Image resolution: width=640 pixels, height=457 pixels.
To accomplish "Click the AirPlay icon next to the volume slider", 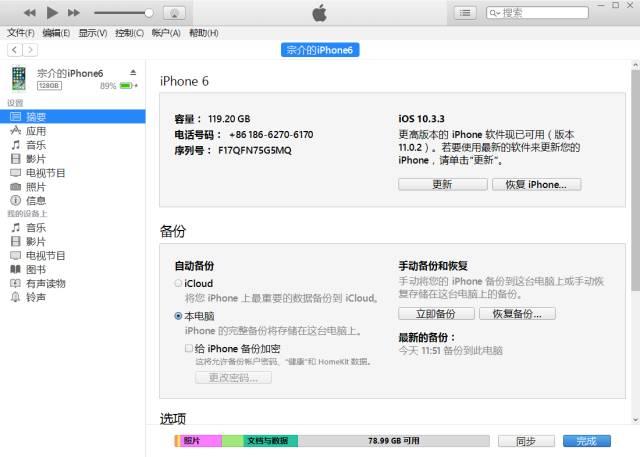I will click(x=174, y=13).
